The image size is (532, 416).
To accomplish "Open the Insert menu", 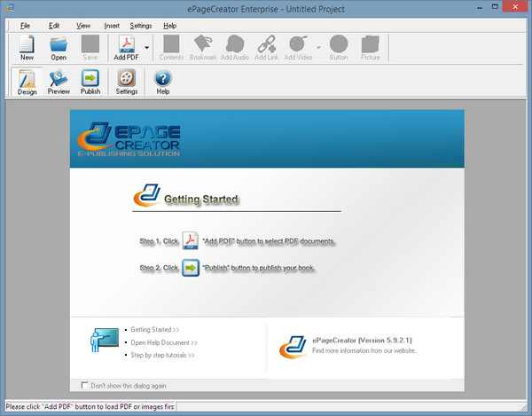I will click(x=112, y=26).
